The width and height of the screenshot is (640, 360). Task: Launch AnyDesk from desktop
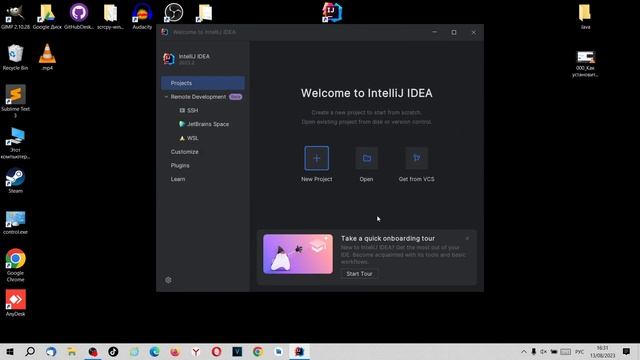coord(15,303)
